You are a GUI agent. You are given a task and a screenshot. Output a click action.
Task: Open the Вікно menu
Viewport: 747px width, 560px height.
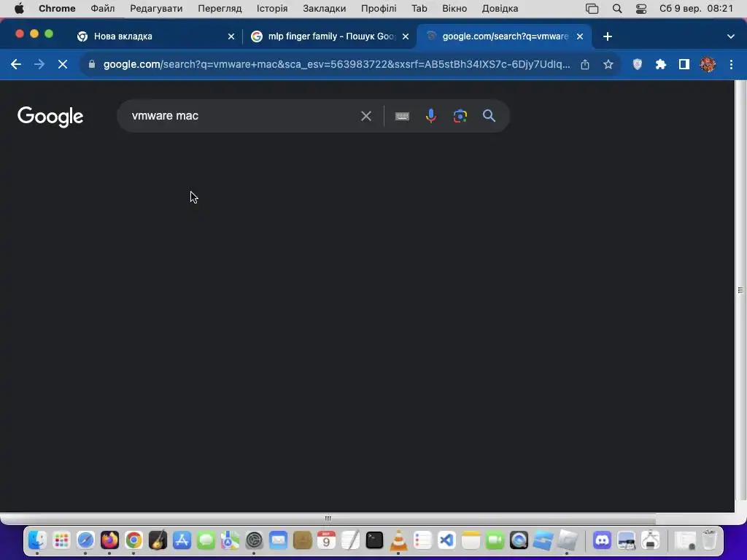(454, 9)
